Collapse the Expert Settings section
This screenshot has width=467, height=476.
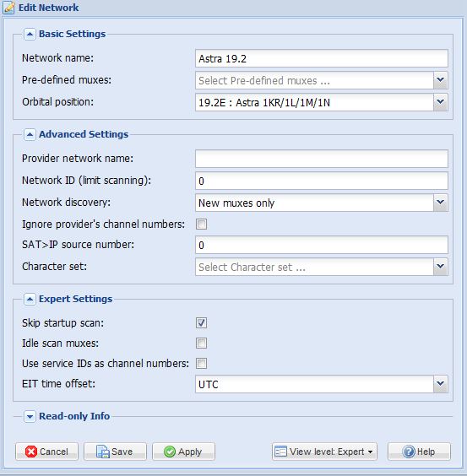pos(30,300)
